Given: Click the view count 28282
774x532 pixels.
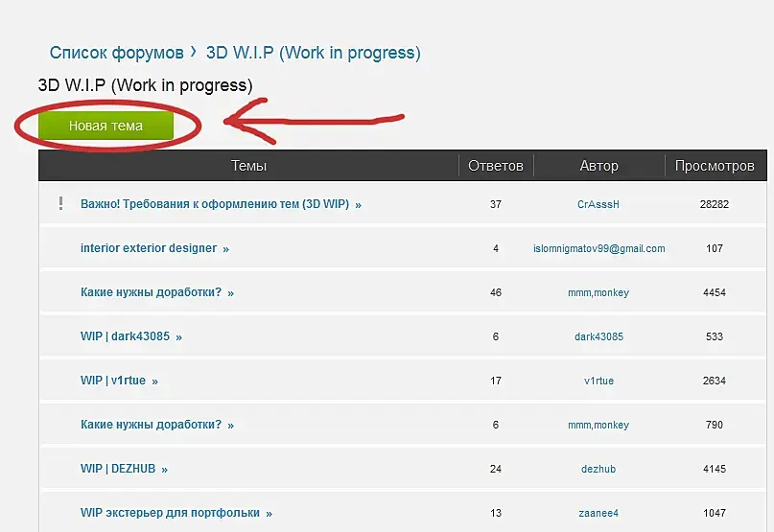Looking at the screenshot, I should [x=715, y=204].
